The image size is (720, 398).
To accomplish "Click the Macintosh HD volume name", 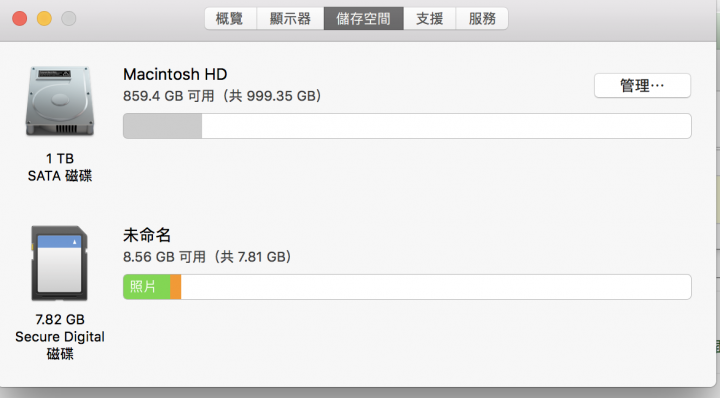I will coord(175,74).
